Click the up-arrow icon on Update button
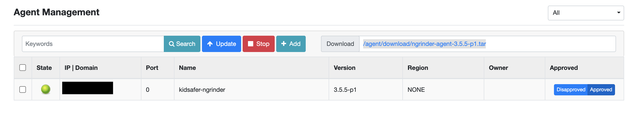 210,44
